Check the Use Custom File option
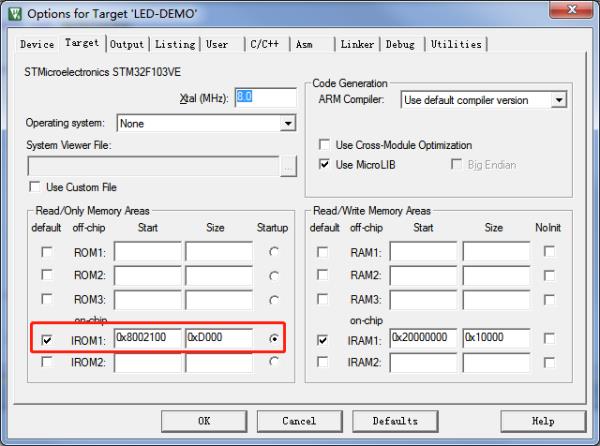 (36, 187)
